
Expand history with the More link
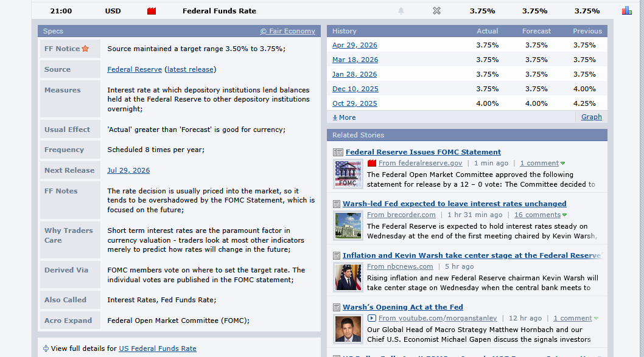point(344,117)
